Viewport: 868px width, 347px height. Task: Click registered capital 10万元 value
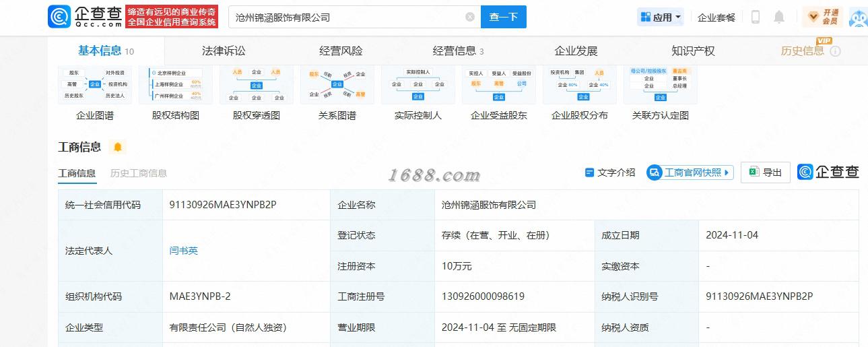(x=457, y=266)
